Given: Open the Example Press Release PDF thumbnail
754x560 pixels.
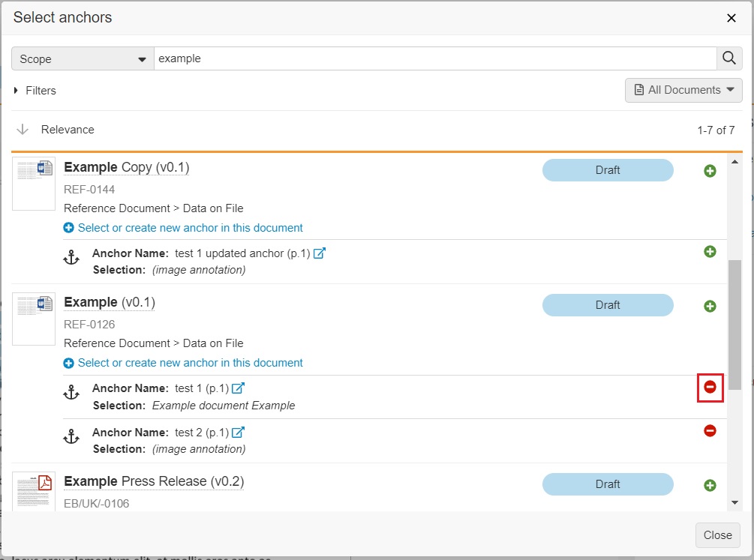Looking at the screenshot, I should click(34, 490).
